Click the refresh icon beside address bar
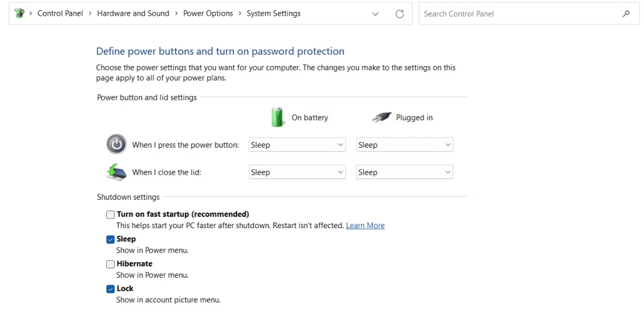The width and height of the screenshot is (644, 335). (x=399, y=13)
